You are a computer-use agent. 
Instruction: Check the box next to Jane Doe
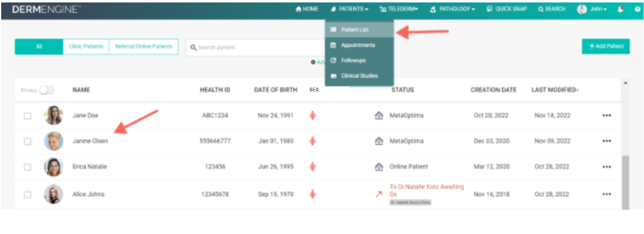click(x=28, y=116)
